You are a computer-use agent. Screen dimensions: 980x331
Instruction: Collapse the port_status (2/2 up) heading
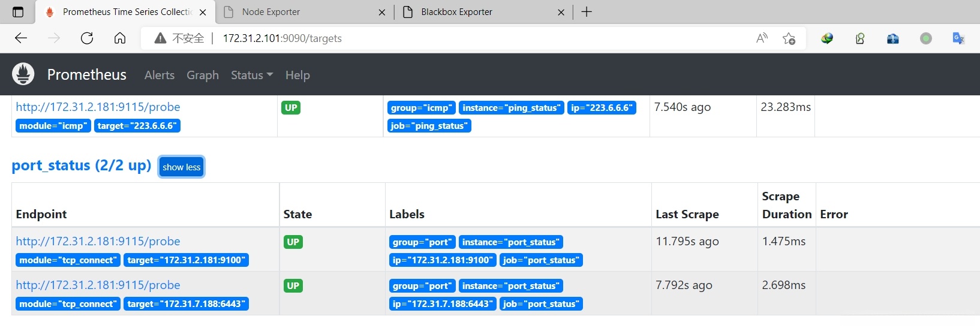[x=81, y=165]
